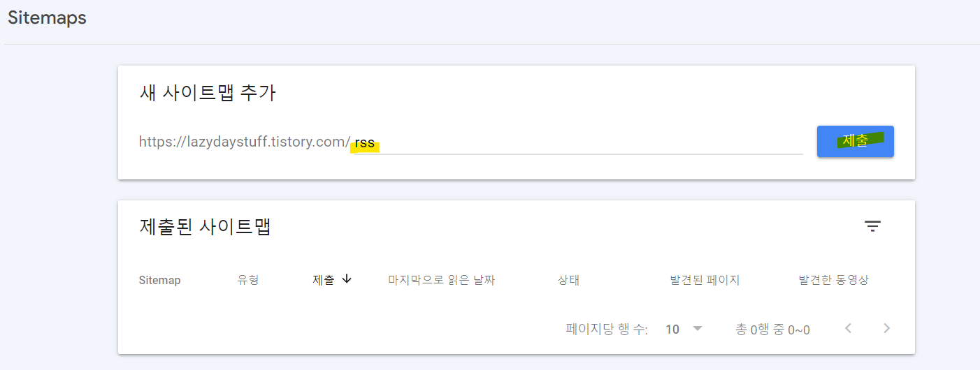The height and width of the screenshot is (370, 980).
Task: Expand the rows-per-page dropdown arrow
Action: [696, 329]
